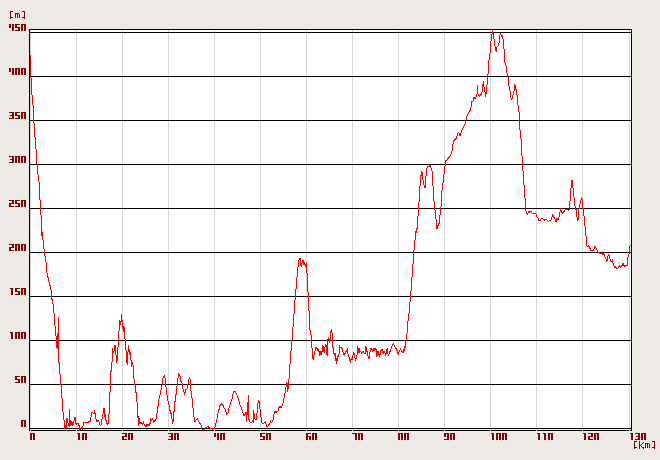This screenshot has height=460, width=660.
Task: Click the 110 km distance axis label
Action: click(x=543, y=437)
